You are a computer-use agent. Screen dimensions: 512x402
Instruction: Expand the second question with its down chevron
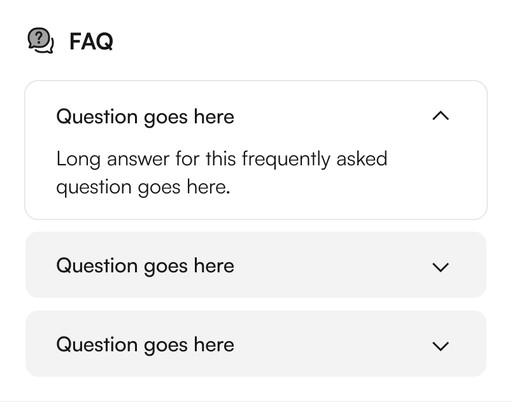(440, 267)
